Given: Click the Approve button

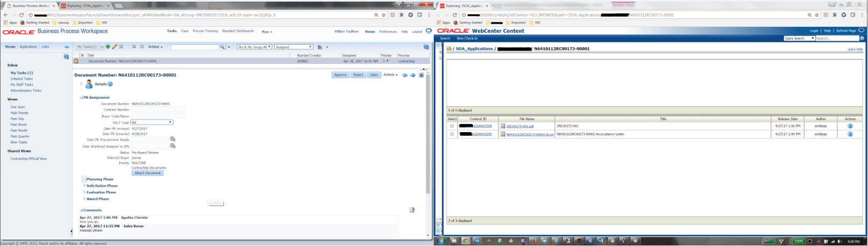Looking at the screenshot, I should pyautogui.click(x=341, y=75).
